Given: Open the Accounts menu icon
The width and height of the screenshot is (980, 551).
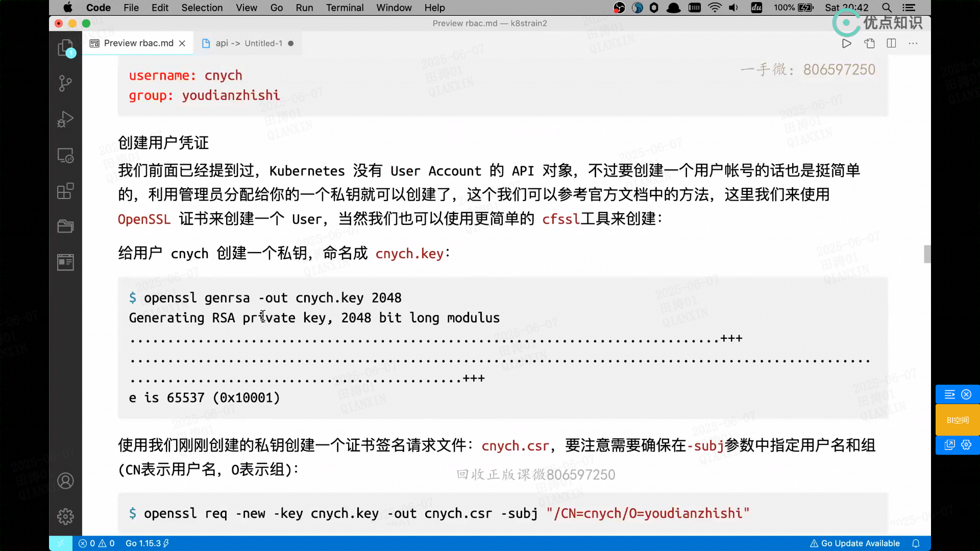Looking at the screenshot, I should click(65, 481).
